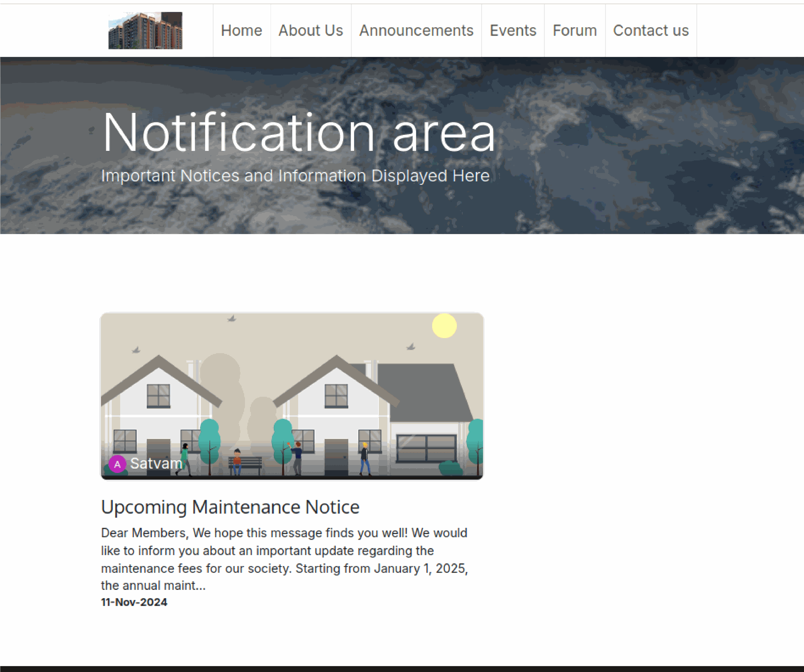804x672 pixels.
Task: Open the Home menu item
Action: click(242, 31)
